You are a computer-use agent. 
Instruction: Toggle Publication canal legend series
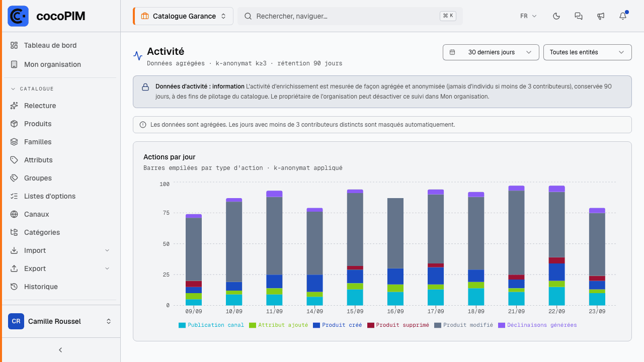(x=211, y=325)
